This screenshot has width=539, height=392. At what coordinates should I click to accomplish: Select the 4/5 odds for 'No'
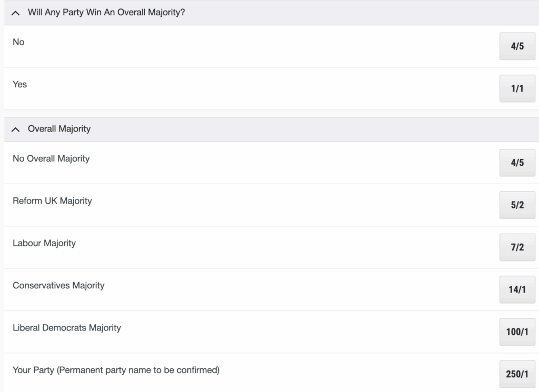click(517, 46)
